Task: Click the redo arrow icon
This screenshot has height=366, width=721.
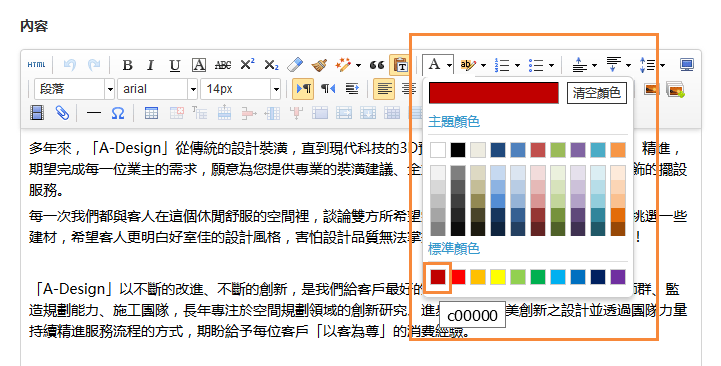Action: tap(94, 65)
